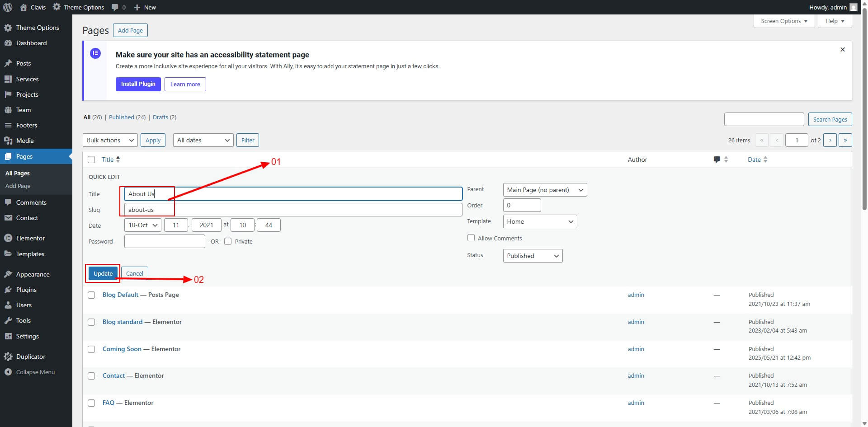
Task: Click the Collapse Menu arrow icon
Action: (8, 372)
